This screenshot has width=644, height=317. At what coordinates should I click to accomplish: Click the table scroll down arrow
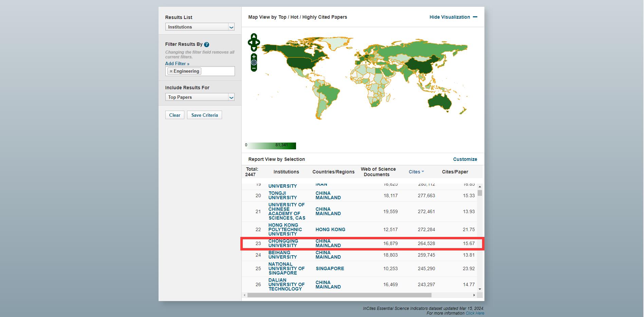point(480,289)
